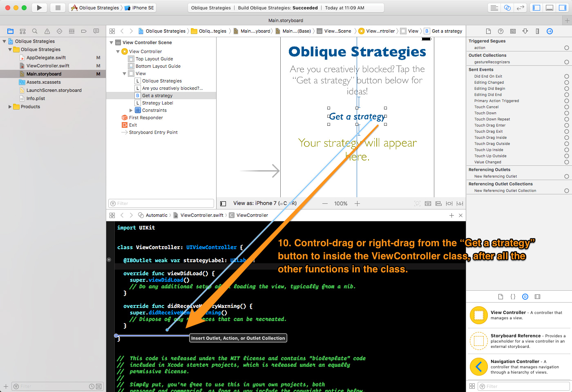Screen dimensions: 572x392
Task: Focus the document outline filter field
Action: tap(161, 203)
